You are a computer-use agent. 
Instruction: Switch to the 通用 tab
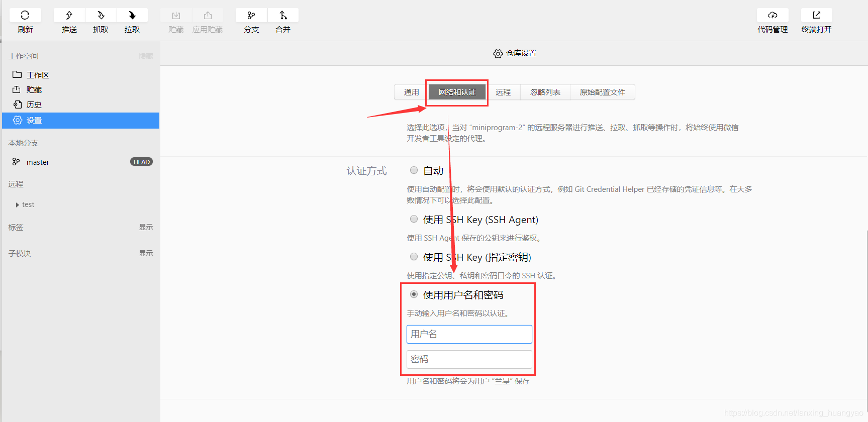point(411,92)
